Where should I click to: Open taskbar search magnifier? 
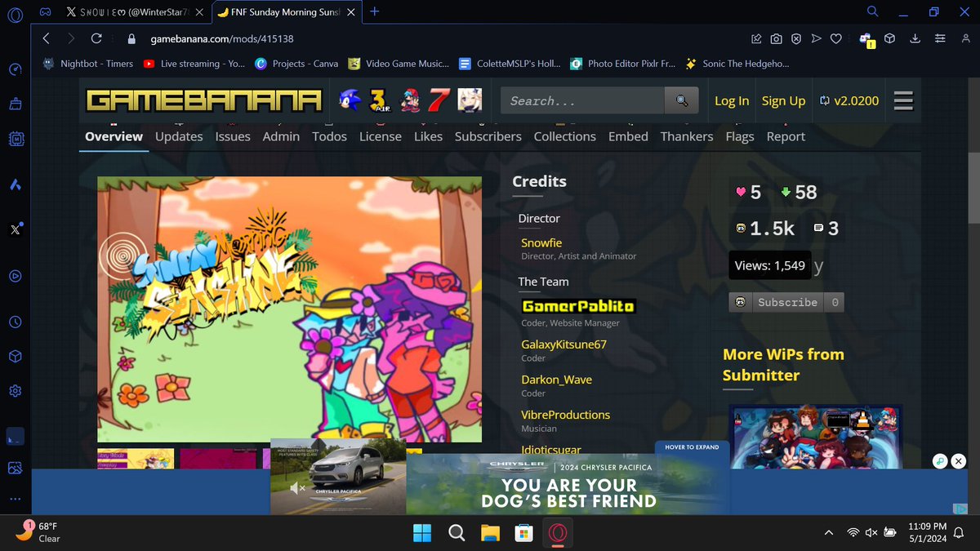[457, 534]
